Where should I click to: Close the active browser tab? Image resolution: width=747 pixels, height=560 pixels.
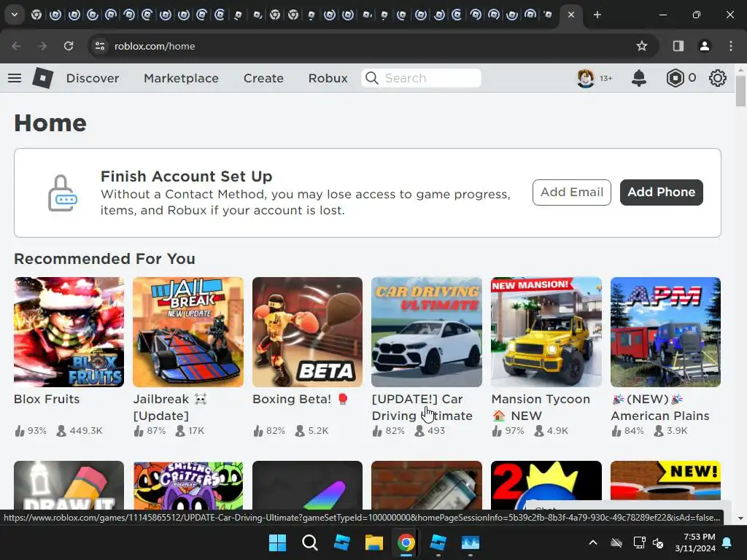tap(570, 15)
